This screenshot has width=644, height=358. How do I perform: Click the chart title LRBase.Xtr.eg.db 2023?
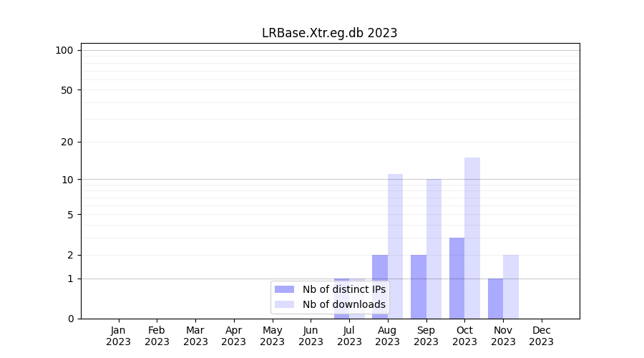(x=329, y=33)
